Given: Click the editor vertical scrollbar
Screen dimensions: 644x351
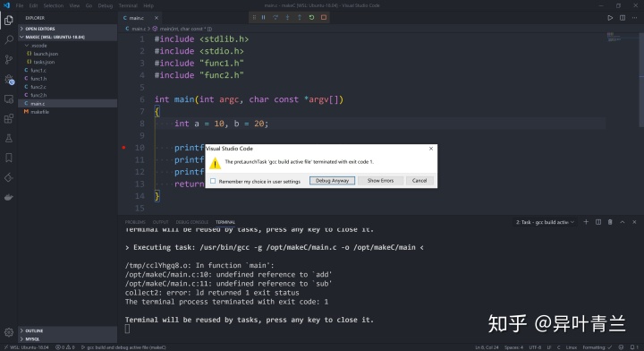Looking at the screenshot, I should 641,81.
